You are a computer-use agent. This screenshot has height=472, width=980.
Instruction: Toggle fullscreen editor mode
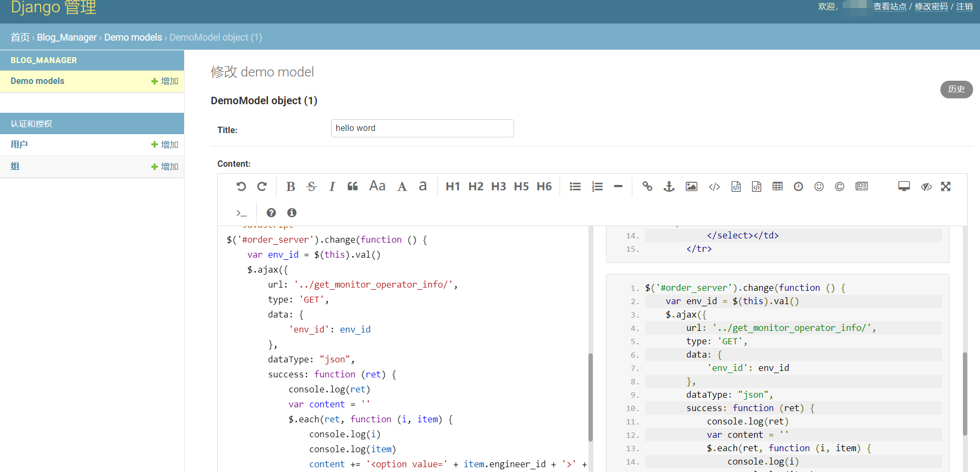click(946, 187)
